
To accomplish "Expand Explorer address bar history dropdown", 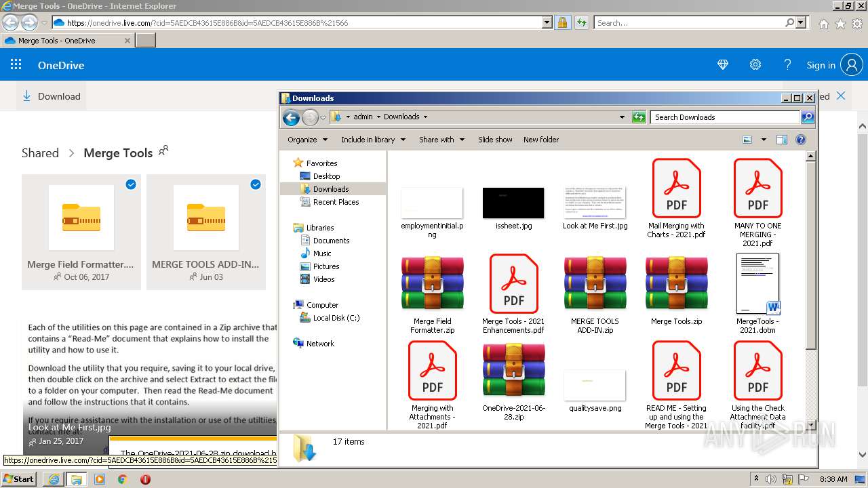I will [622, 117].
